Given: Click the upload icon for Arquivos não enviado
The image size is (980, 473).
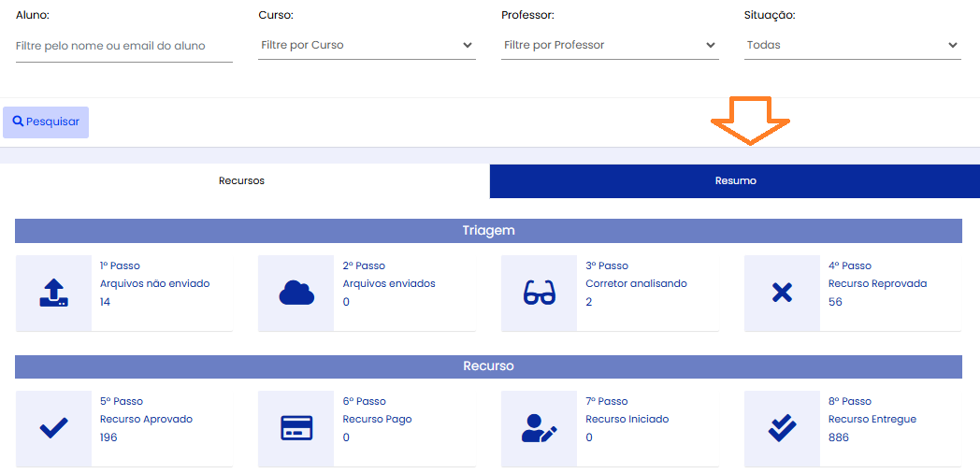Looking at the screenshot, I should [53, 293].
